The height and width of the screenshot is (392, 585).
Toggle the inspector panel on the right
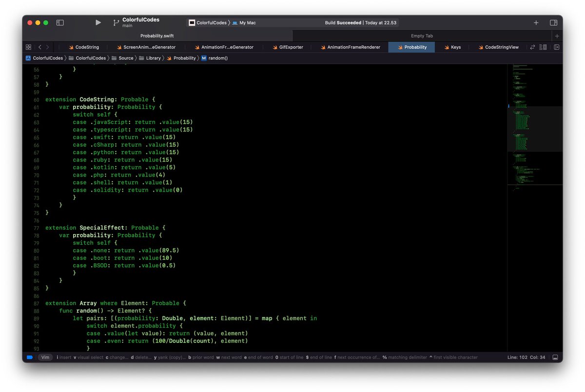pos(554,22)
